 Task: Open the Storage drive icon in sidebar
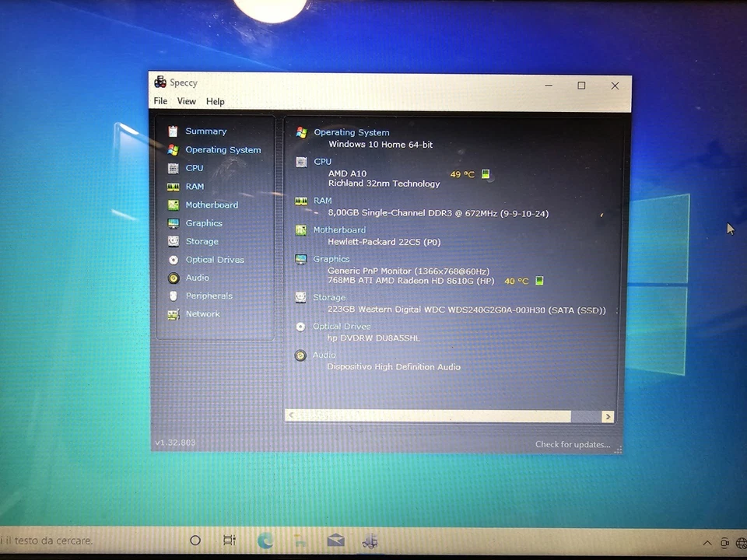coord(173,241)
